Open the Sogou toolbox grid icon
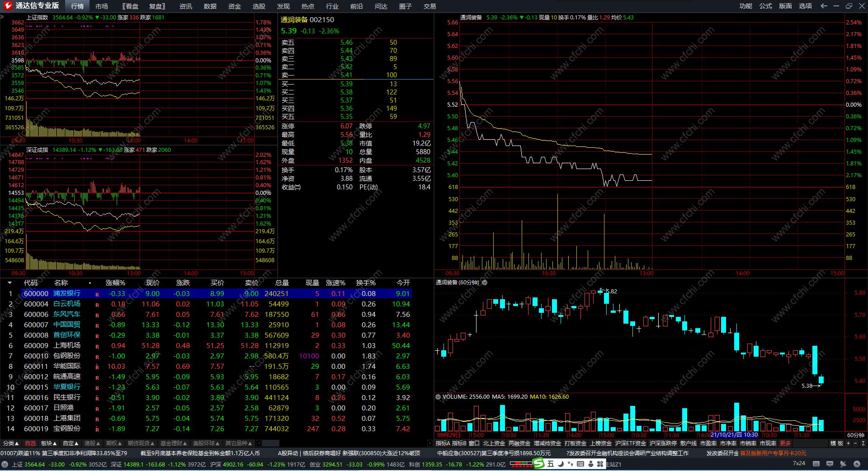The image size is (868, 471). pos(600,464)
